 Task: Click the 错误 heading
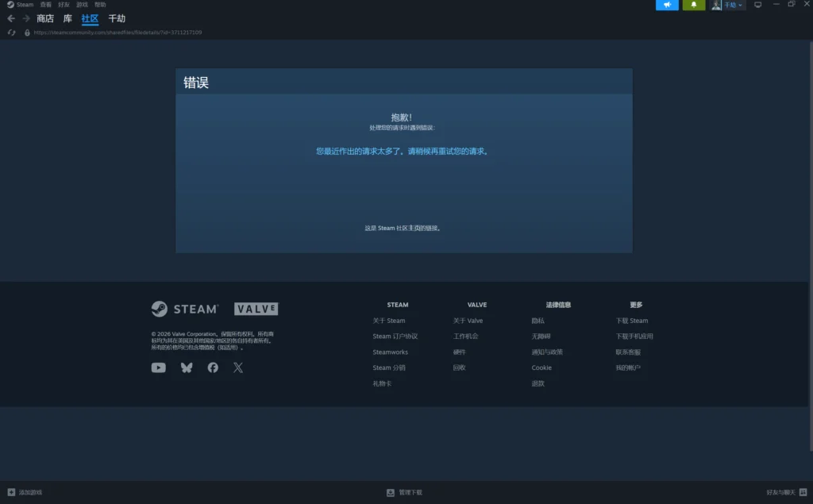point(196,83)
